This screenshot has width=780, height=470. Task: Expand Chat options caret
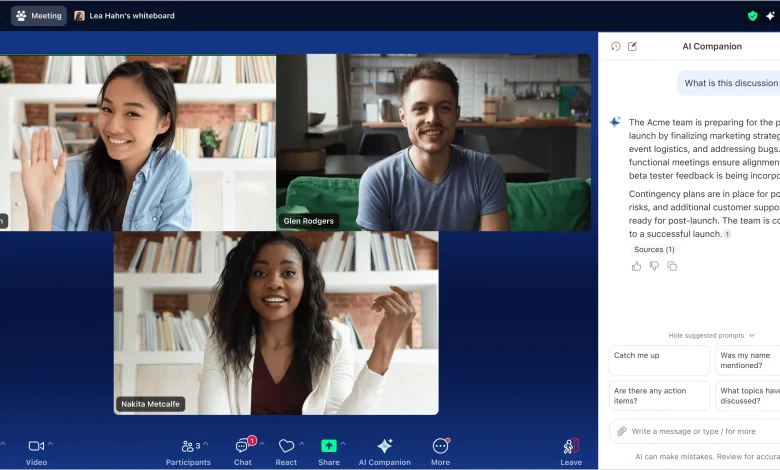click(262, 444)
